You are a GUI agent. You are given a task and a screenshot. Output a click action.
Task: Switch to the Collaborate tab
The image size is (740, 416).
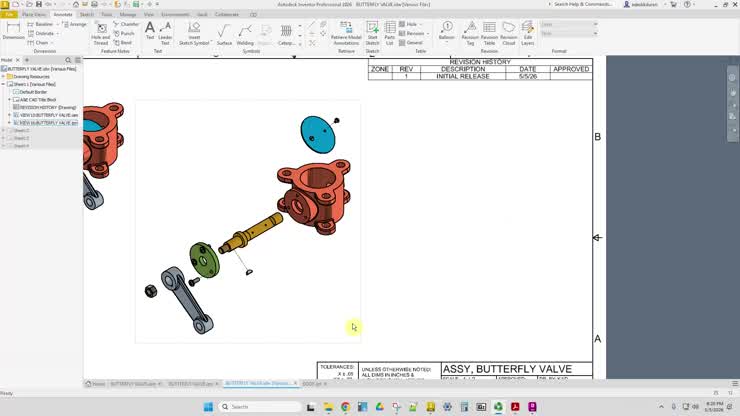pyautogui.click(x=227, y=15)
